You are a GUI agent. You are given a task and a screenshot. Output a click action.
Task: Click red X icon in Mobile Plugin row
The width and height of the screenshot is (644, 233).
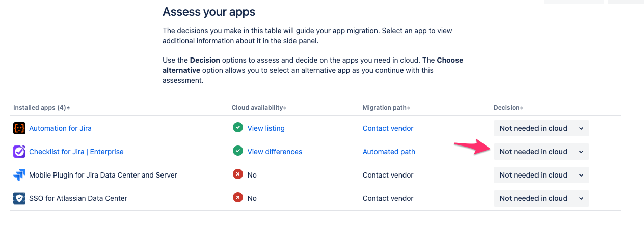point(238,174)
